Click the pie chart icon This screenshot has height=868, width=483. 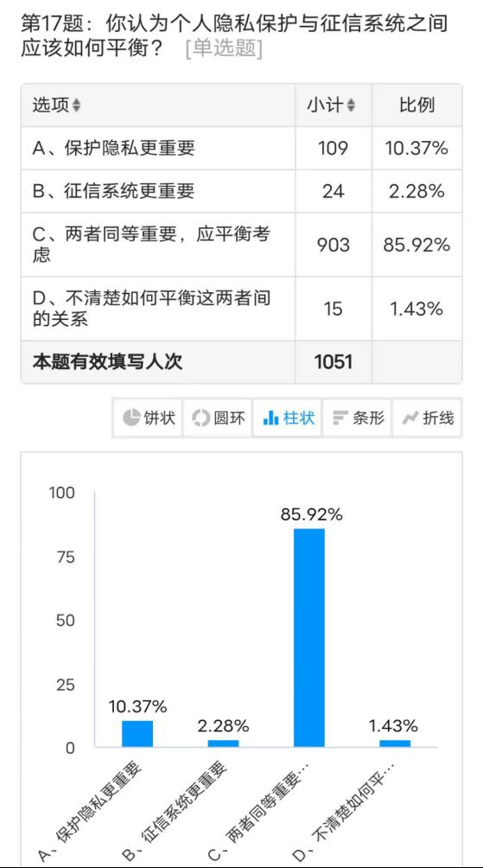(131, 418)
